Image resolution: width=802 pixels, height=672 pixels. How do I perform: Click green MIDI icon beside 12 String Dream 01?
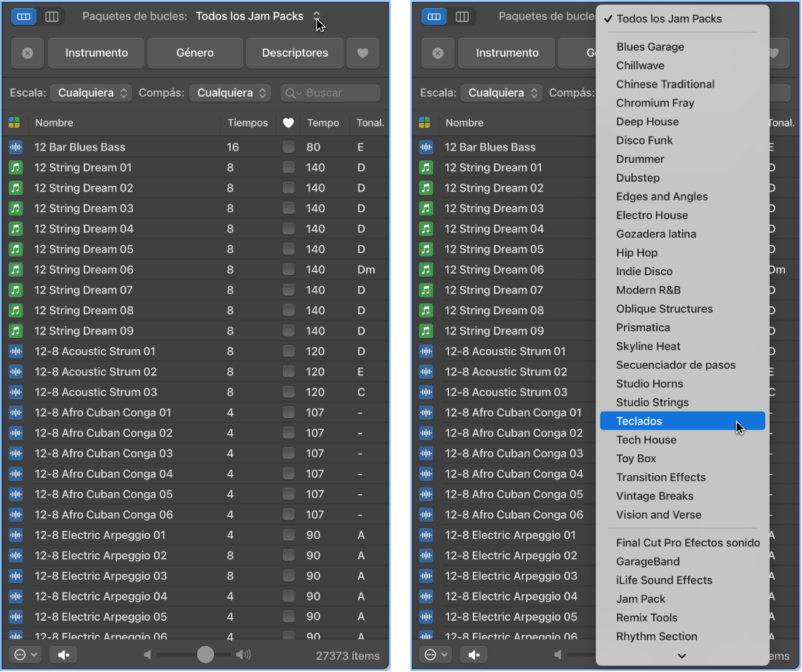(16, 168)
